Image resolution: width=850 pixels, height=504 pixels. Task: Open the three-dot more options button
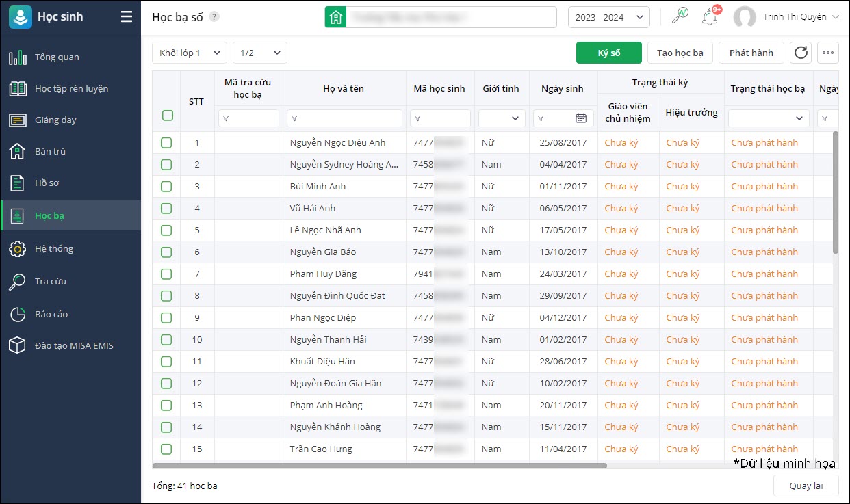click(x=828, y=53)
